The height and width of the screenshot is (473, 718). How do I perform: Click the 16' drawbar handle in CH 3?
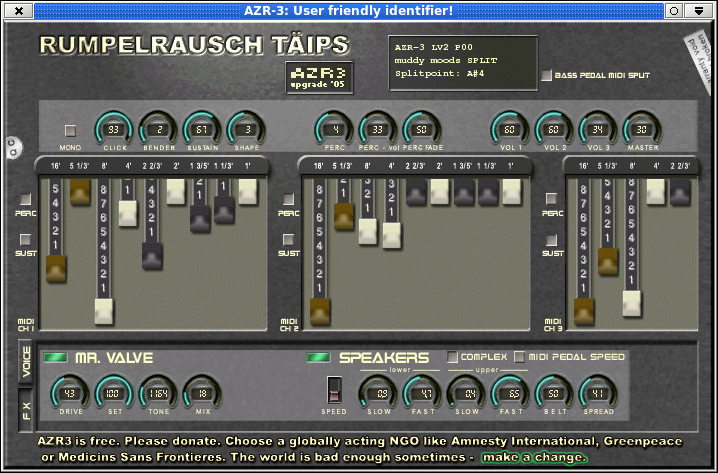584,311
